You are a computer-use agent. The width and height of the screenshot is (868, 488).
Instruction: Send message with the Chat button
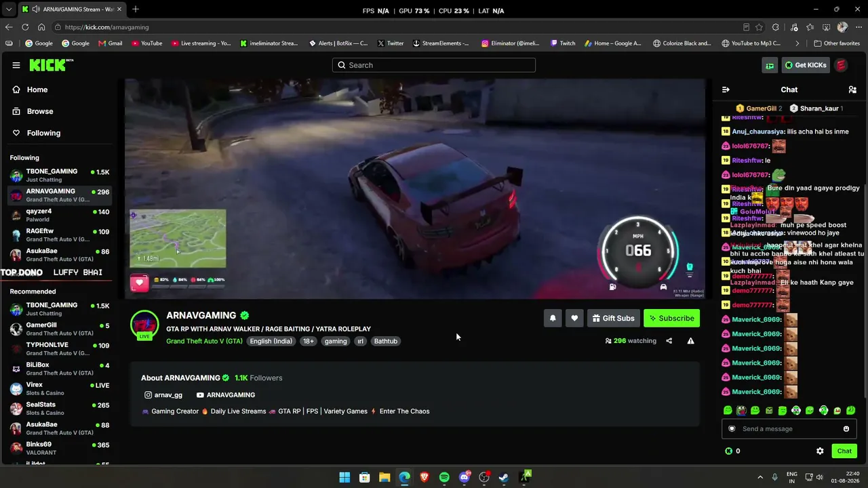click(x=844, y=451)
